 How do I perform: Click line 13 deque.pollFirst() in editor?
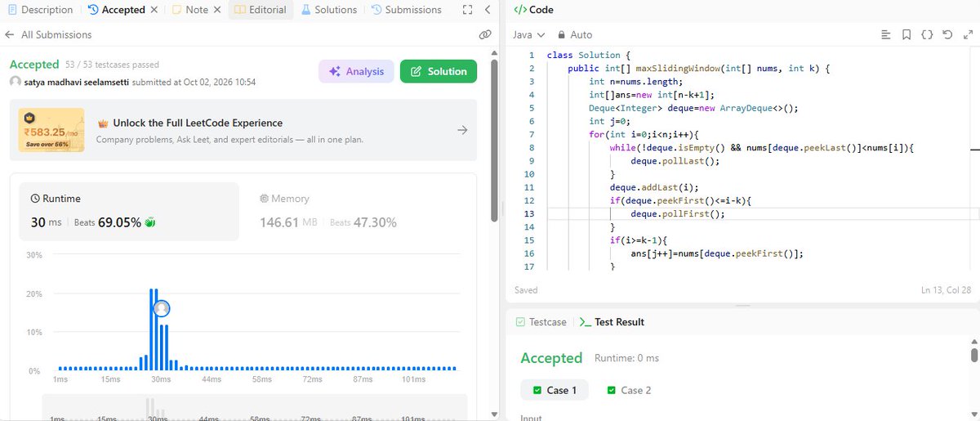(x=678, y=213)
